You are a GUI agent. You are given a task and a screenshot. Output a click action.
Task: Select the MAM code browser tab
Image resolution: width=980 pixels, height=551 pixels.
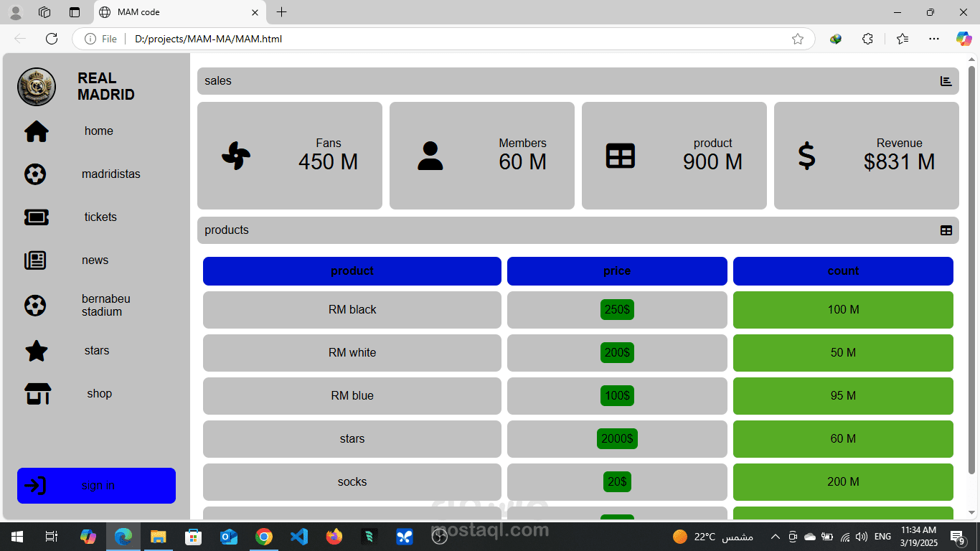179,12
